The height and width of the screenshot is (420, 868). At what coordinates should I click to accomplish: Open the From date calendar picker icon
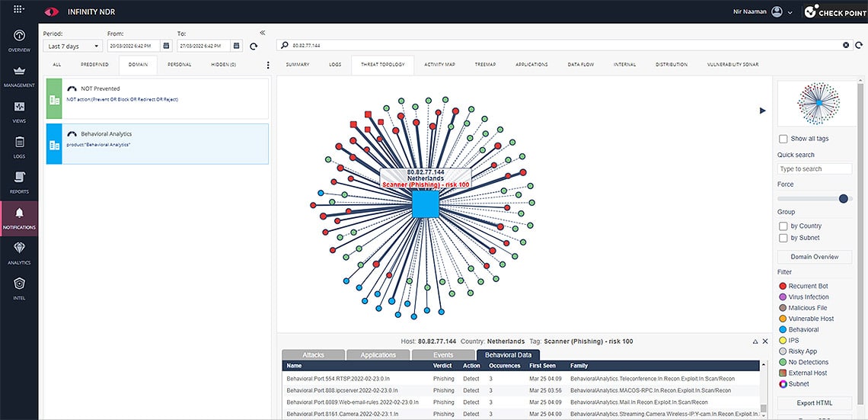[166, 46]
